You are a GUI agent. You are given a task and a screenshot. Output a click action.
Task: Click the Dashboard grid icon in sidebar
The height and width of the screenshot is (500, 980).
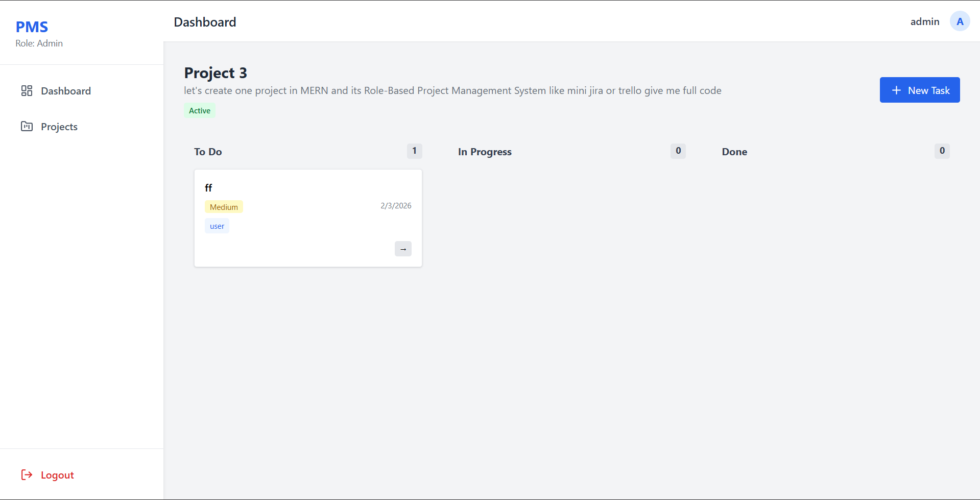point(27,91)
